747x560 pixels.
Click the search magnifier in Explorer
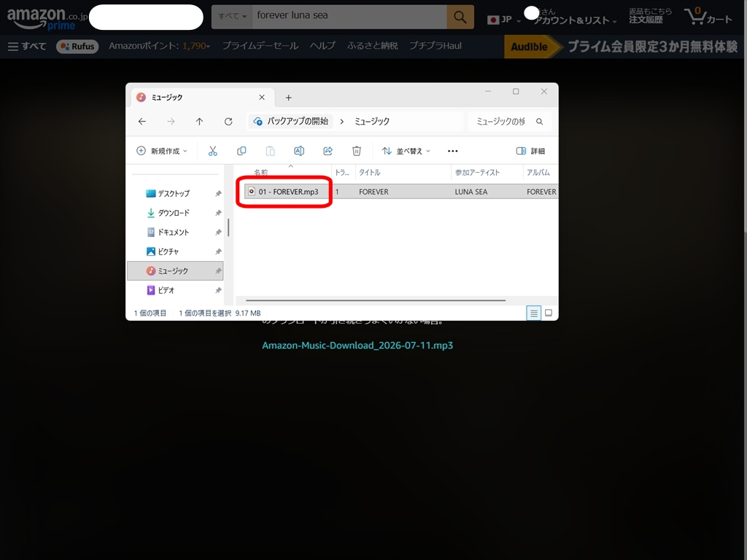click(539, 122)
